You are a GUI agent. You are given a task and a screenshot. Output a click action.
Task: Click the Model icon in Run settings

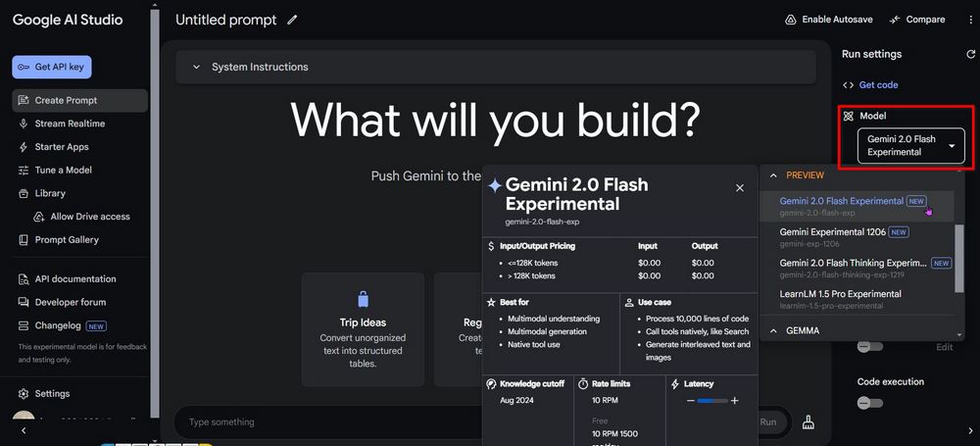[848, 117]
